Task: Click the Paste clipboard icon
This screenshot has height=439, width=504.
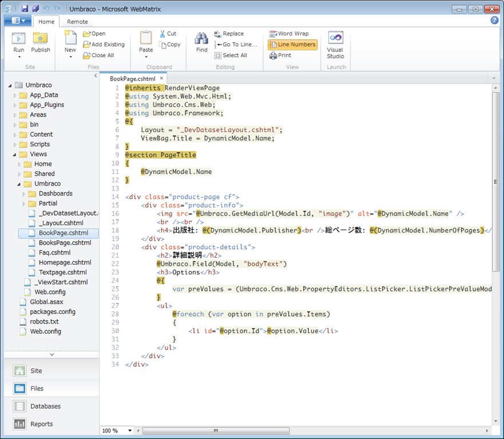Action: tap(146, 39)
